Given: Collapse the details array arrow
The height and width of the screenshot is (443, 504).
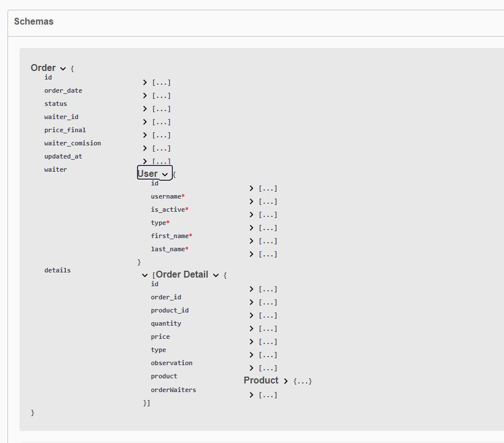Looking at the screenshot, I should 145,275.
